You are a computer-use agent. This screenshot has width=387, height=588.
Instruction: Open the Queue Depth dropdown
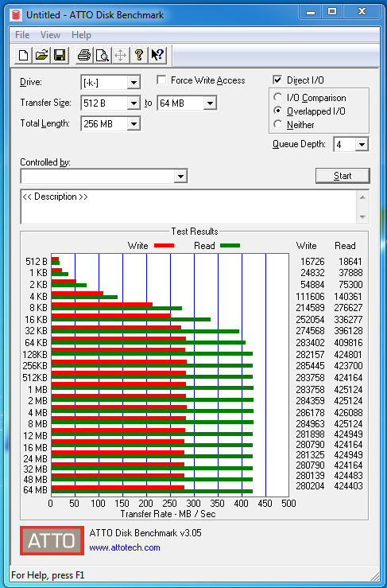tap(362, 145)
